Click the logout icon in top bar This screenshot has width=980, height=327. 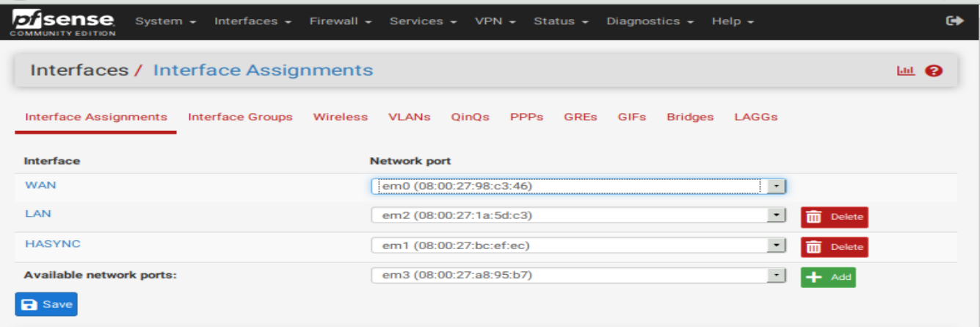954,21
